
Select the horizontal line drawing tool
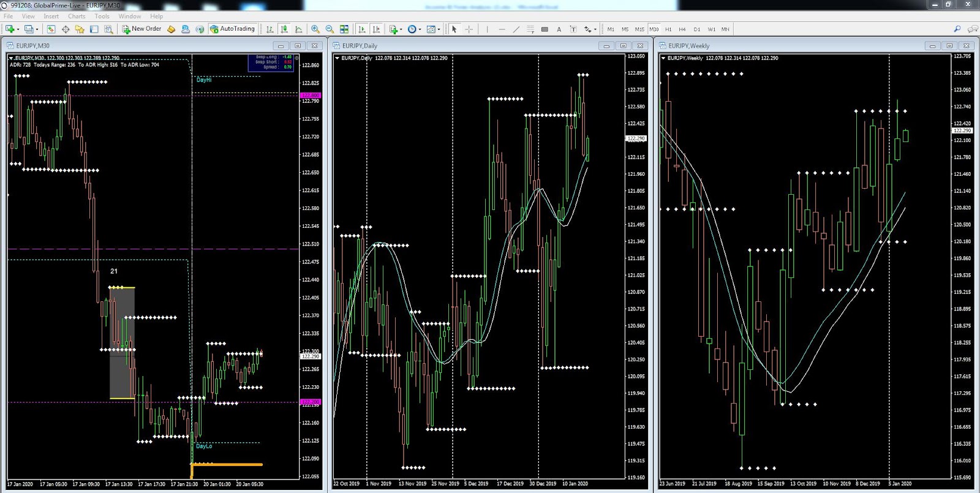coord(502,29)
